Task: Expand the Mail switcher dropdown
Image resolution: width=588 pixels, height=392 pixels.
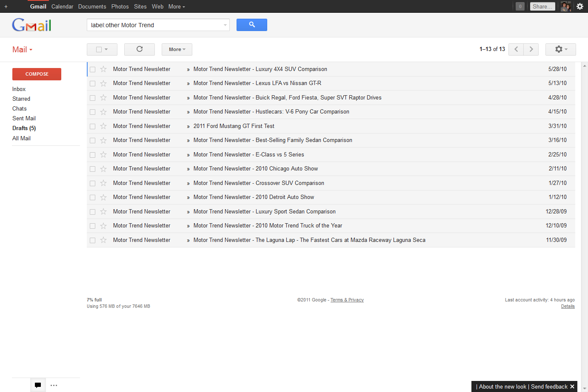Action: [23, 49]
